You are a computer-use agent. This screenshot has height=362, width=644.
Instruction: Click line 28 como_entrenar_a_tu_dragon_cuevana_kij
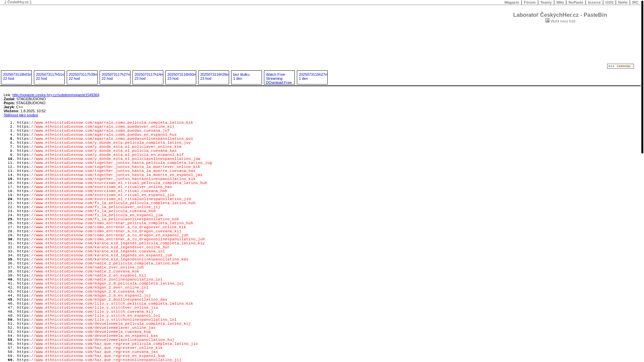tap(99, 231)
